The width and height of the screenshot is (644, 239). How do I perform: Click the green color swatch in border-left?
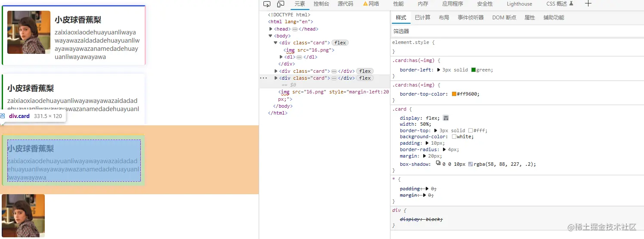pos(474,70)
